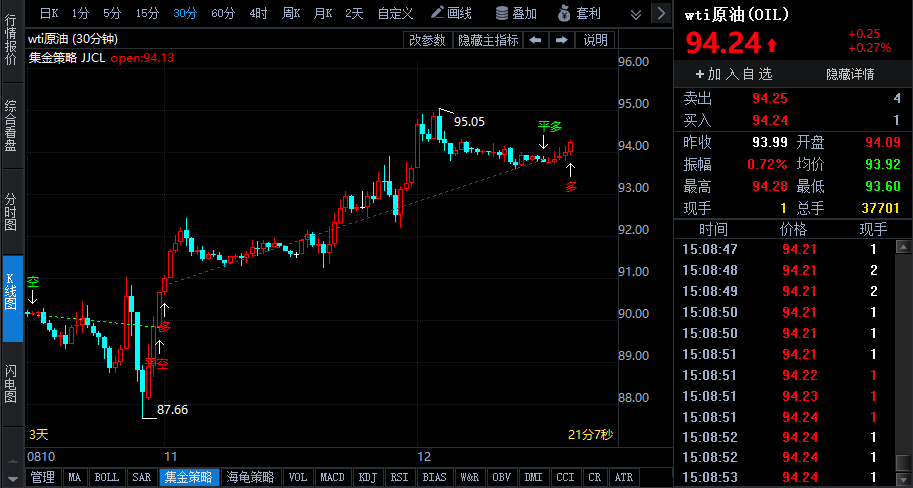Click the 卖出 price 94.25
Image resolution: width=913 pixels, height=488 pixels.
tap(769, 98)
